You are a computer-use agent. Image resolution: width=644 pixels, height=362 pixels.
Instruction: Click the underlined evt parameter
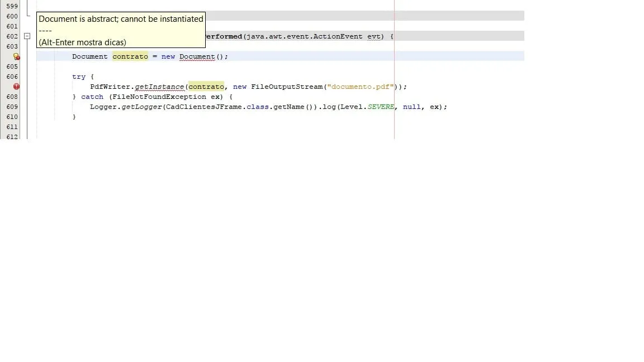374,36
